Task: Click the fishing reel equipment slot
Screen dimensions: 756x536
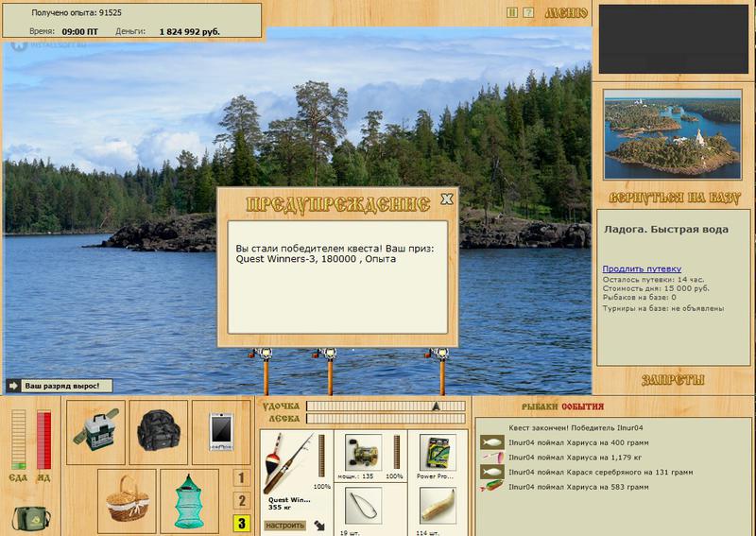Action: point(363,458)
